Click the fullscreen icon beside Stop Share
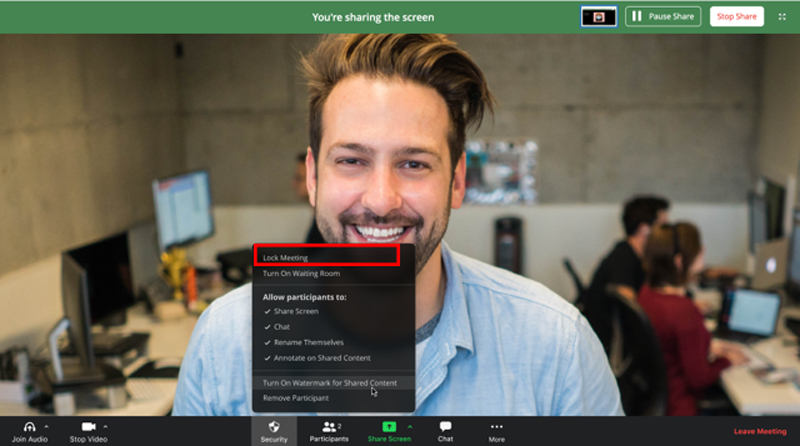Image resolution: width=800 pixels, height=446 pixels. [782, 17]
